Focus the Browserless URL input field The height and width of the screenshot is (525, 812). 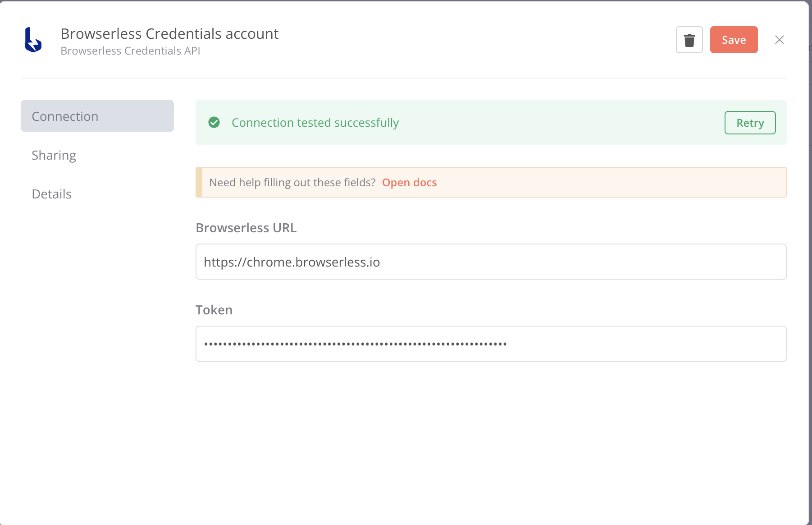point(491,262)
